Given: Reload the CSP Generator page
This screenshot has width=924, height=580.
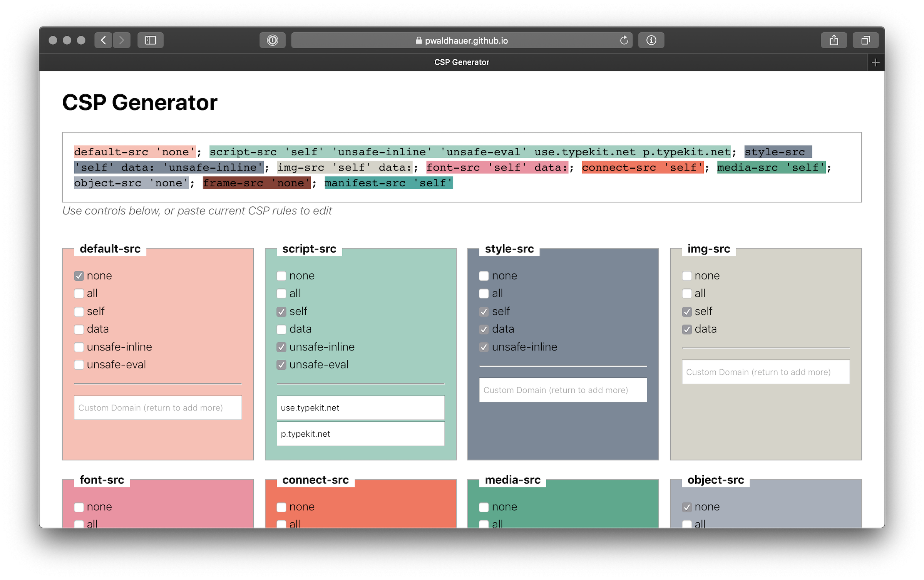Looking at the screenshot, I should click(x=624, y=40).
